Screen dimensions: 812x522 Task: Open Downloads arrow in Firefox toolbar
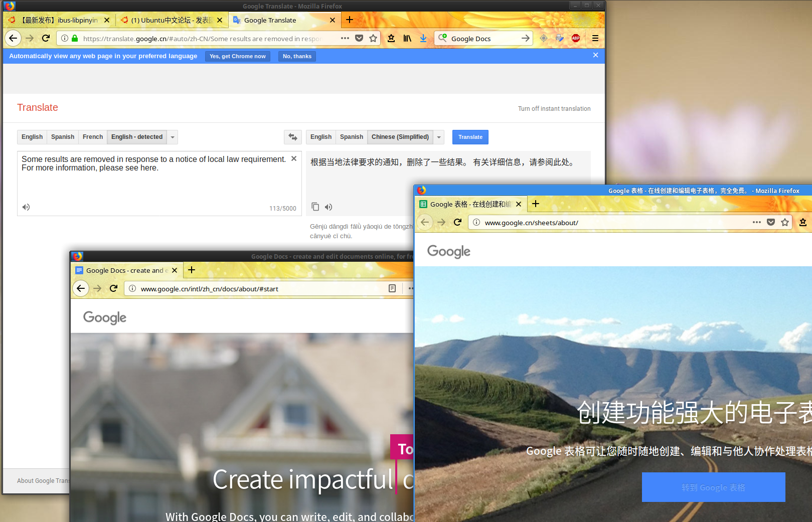pyautogui.click(x=423, y=38)
